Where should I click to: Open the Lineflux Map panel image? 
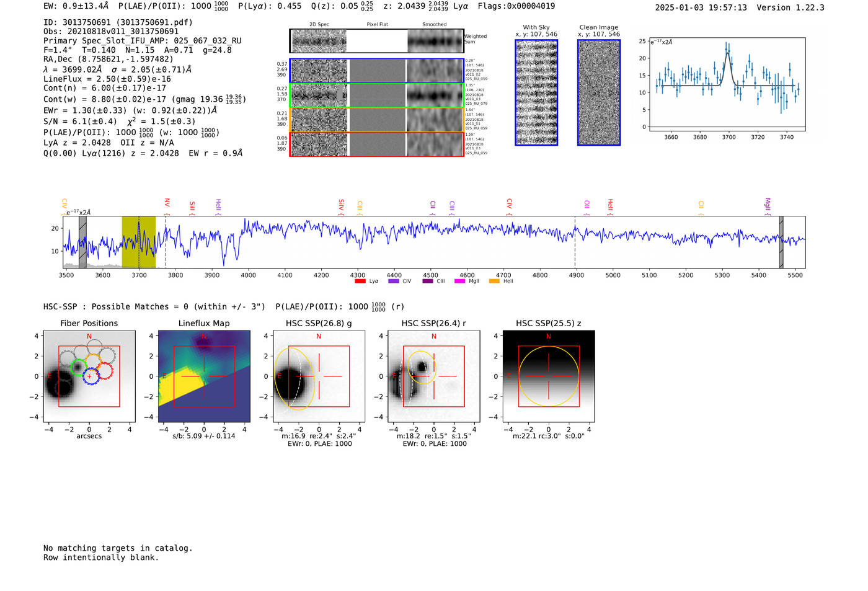(204, 376)
